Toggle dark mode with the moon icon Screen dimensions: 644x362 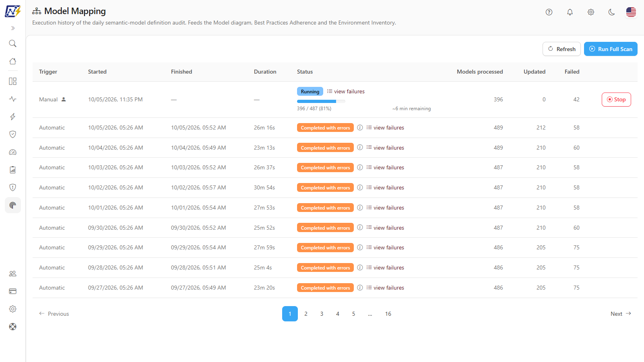tap(612, 12)
